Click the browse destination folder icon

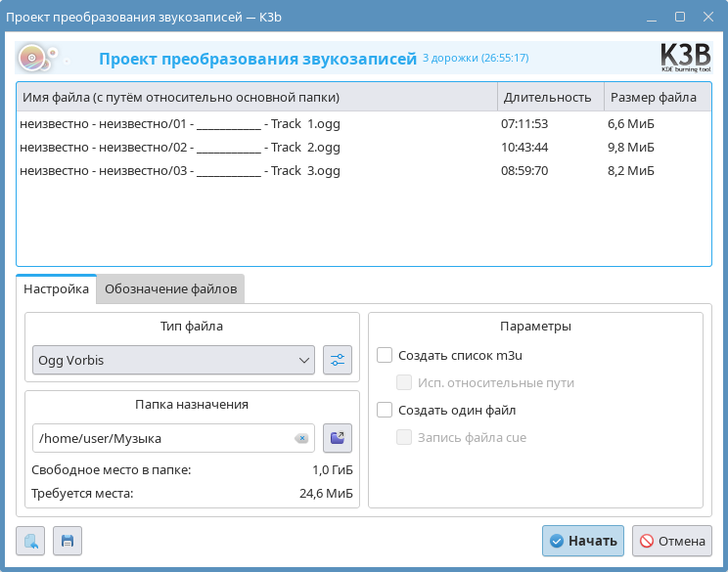[x=338, y=438]
